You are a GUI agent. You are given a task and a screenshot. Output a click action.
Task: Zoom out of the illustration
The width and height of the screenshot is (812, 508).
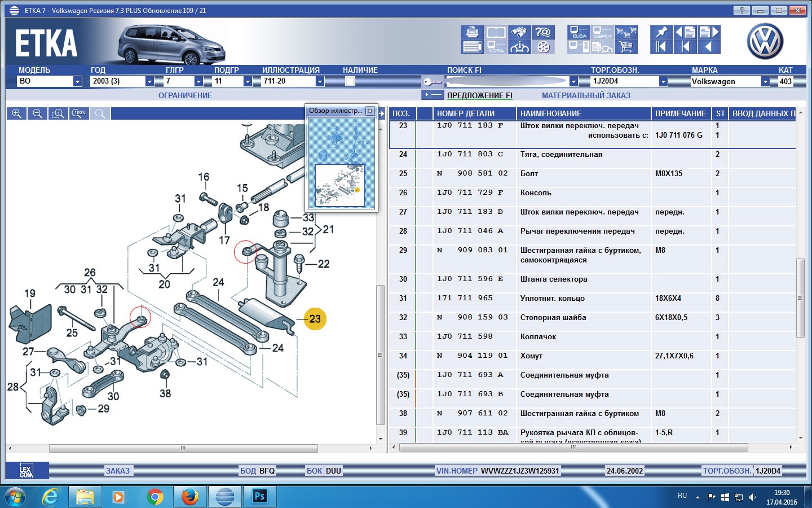tap(37, 113)
